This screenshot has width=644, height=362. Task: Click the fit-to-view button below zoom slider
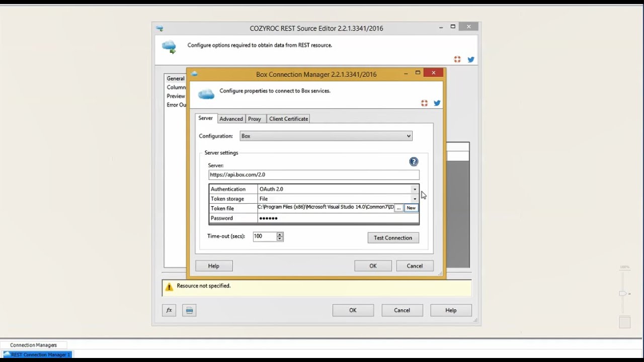624,322
